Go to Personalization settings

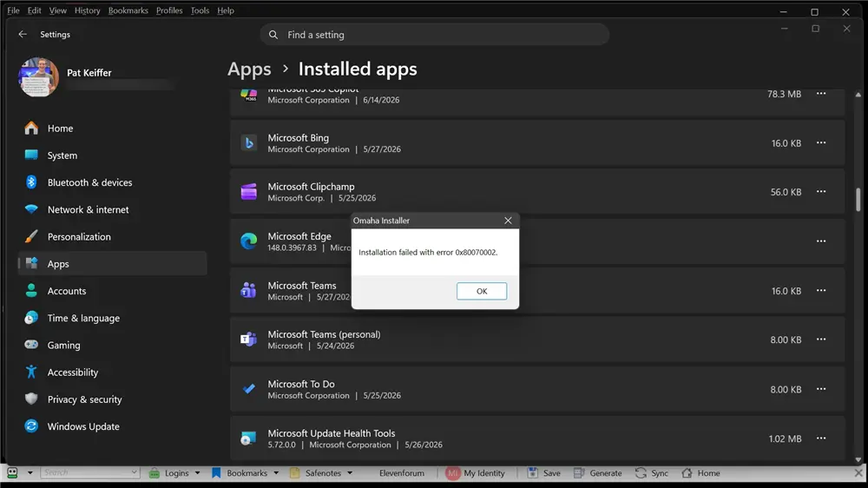pyautogui.click(x=112, y=236)
